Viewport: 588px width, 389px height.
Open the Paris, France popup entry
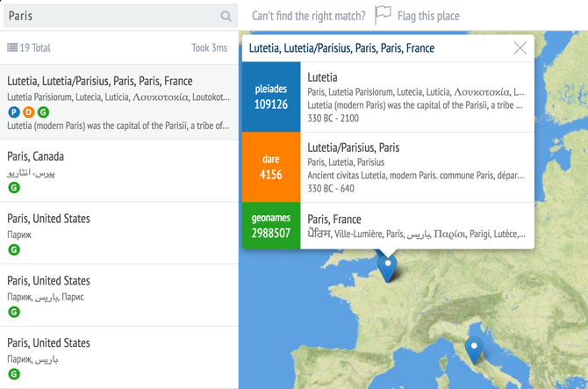point(416,226)
